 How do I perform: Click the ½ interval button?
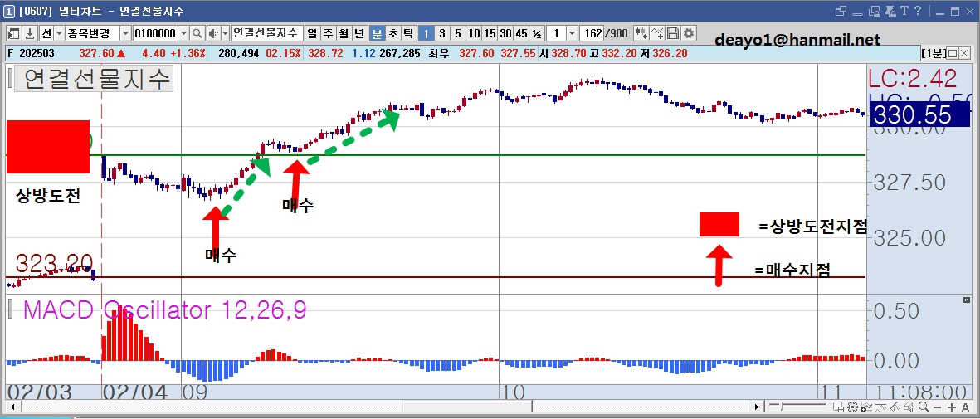coord(537,33)
